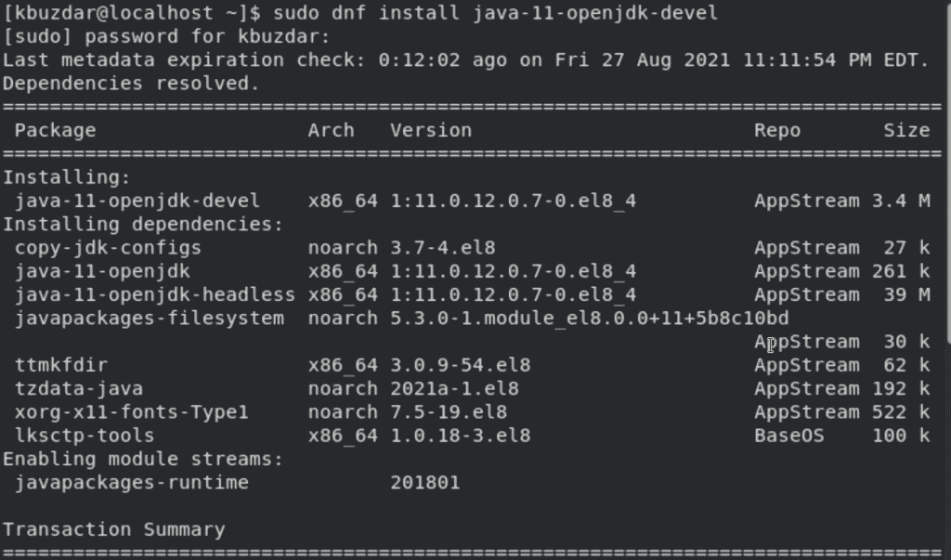Click the Version column header
This screenshot has width=951, height=560.
pos(431,131)
